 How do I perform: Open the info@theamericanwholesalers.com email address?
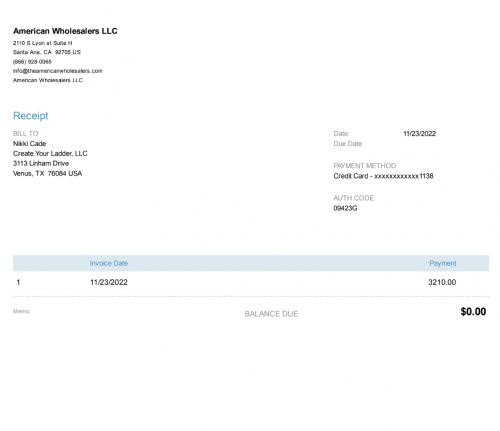click(58, 71)
